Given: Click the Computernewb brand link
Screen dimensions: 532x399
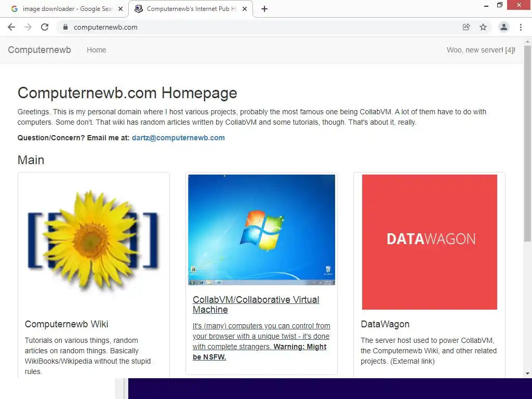Looking at the screenshot, I should pyautogui.click(x=39, y=50).
